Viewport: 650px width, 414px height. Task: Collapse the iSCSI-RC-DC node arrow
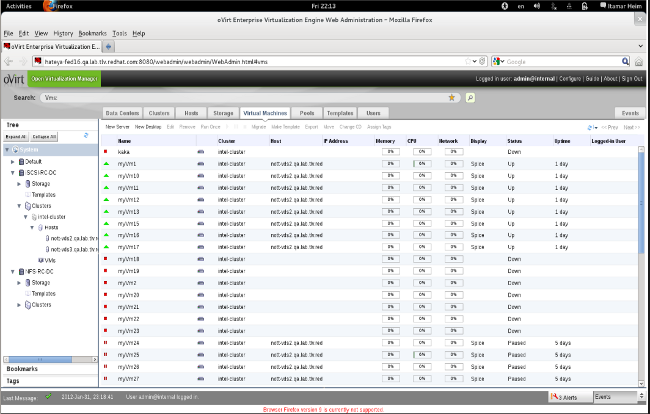pos(13,172)
